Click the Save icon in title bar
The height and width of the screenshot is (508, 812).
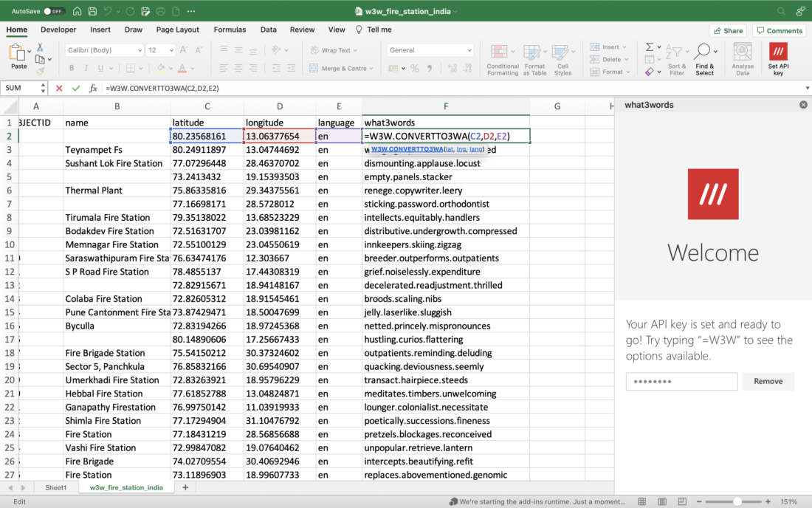[x=92, y=11]
